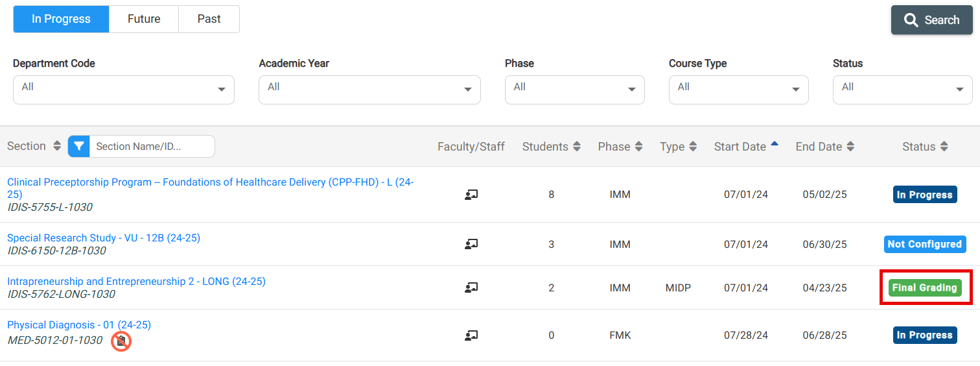
Task: Open the Course Type dropdown
Action: click(739, 90)
